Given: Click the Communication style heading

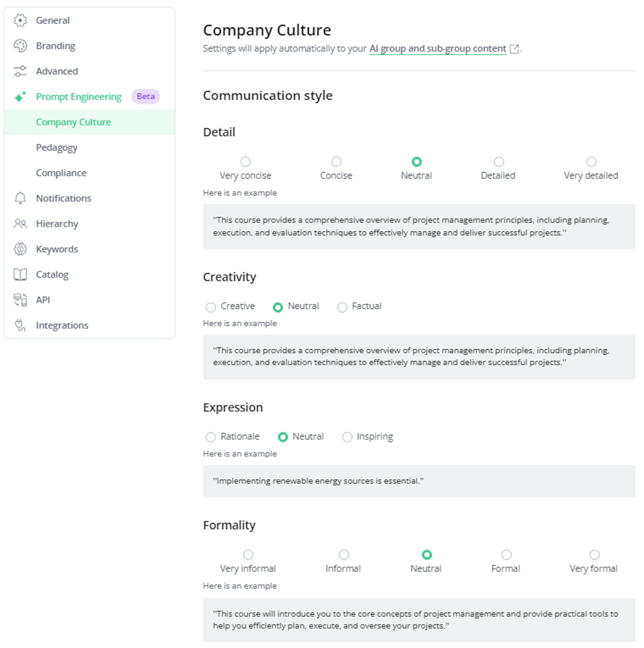Looking at the screenshot, I should (268, 96).
